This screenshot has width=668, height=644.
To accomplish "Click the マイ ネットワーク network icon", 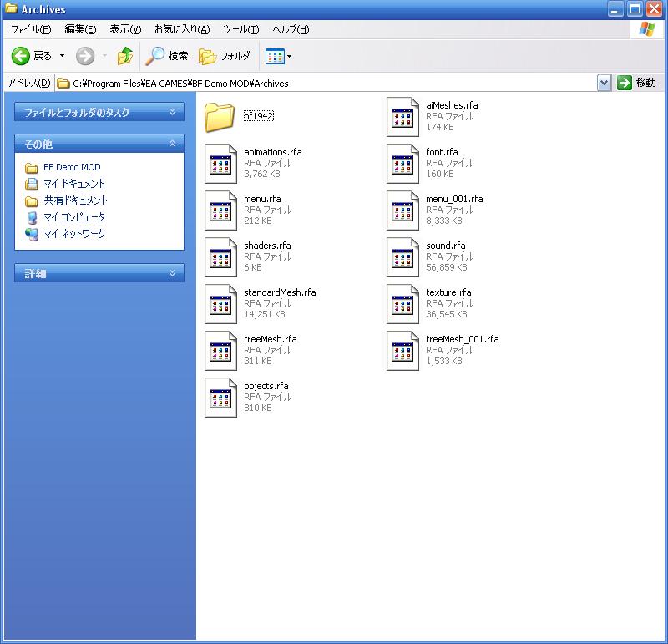I will click(x=32, y=234).
